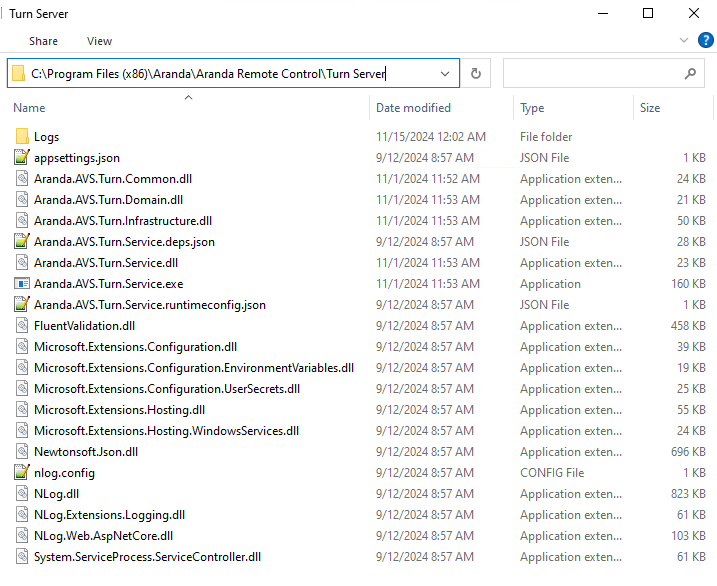Click the File folder type entry
Viewport: 717px width, 586px height.
pos(546,137)
